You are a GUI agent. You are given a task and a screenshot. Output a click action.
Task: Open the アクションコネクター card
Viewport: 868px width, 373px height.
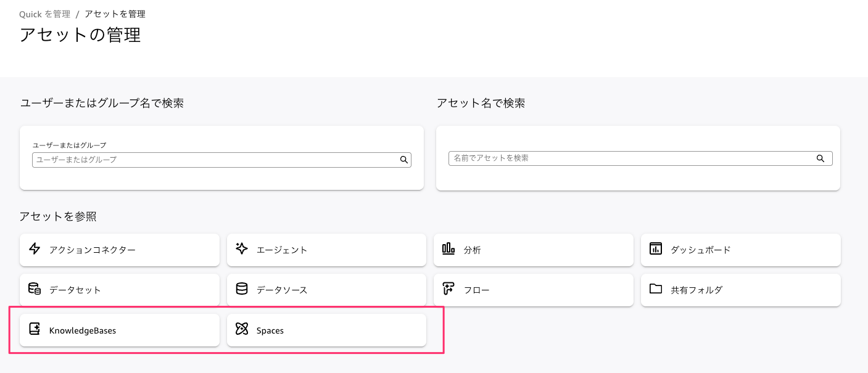[120, 250]
